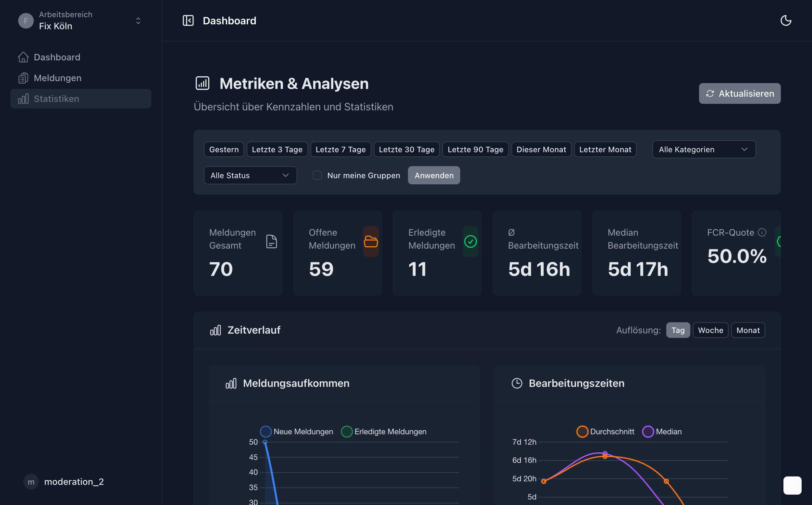
Task: Expand the Arbeitsbereich workspace switcher
Action: point(138,21)
